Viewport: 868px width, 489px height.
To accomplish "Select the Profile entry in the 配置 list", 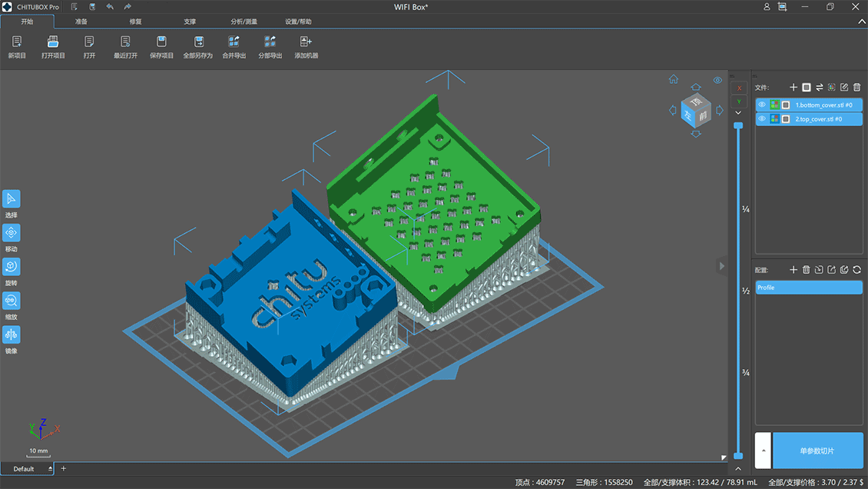I will 808,288.
